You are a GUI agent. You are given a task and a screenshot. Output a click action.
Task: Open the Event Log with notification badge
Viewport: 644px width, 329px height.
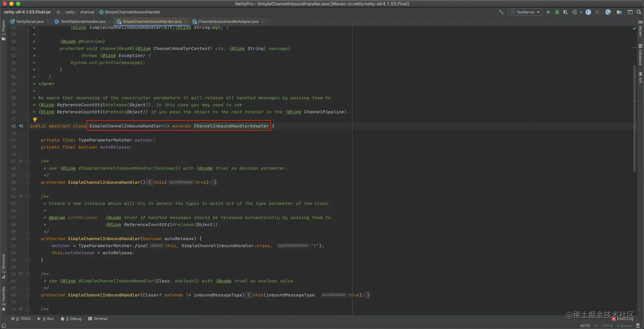pyautogui.click(x=623, y=318)
